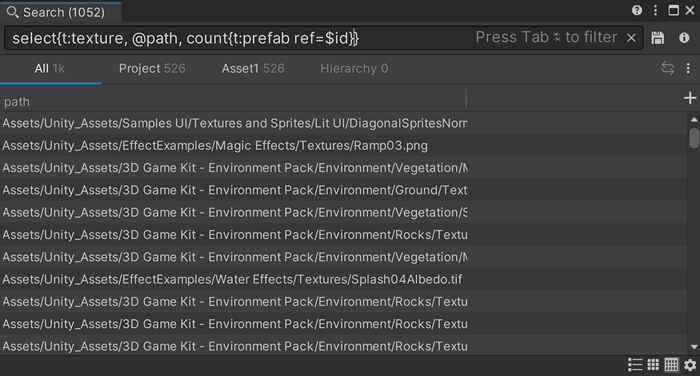Select the Hierarchy tab
The height and width of the screenshot is (376, 700).
tap(354, 68)
